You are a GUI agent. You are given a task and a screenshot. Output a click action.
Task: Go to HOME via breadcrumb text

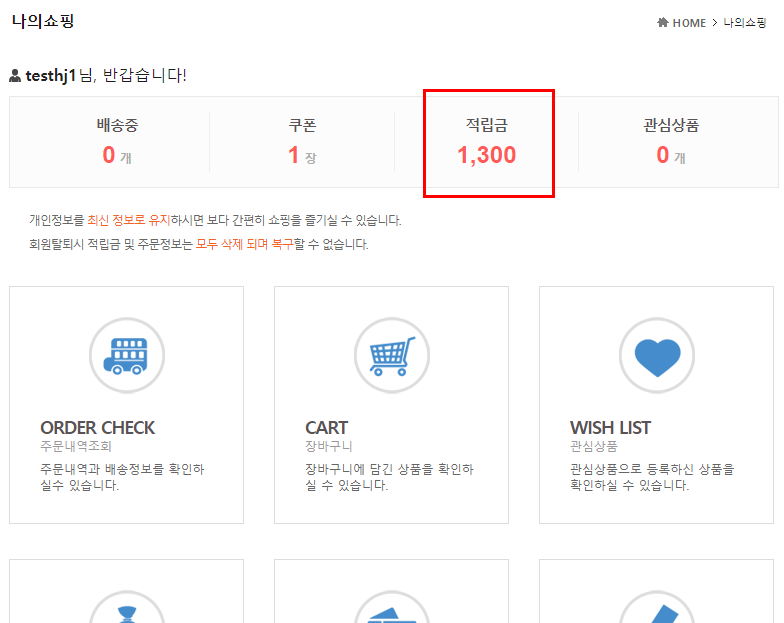[x=689, y=23]
